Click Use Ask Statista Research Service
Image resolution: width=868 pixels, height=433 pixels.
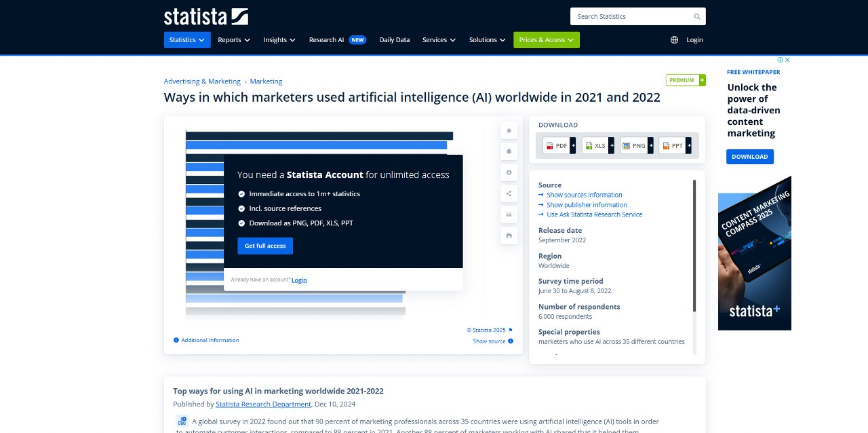click(x=594, y=214)
